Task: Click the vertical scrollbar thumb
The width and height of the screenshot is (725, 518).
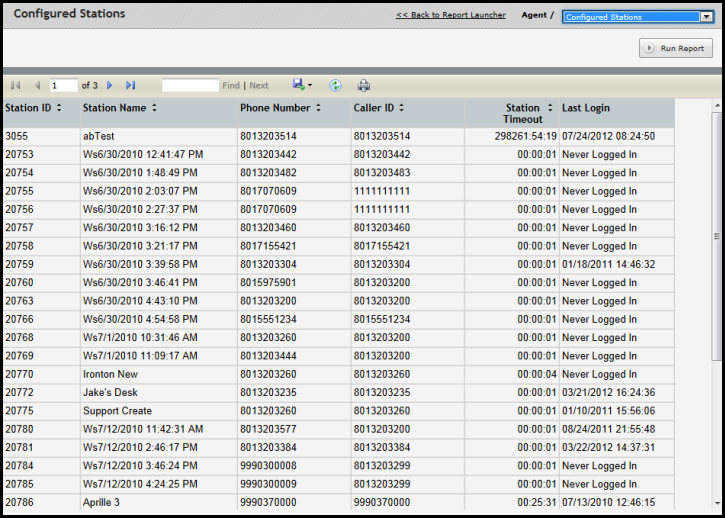Action: (x=717, y=236)
